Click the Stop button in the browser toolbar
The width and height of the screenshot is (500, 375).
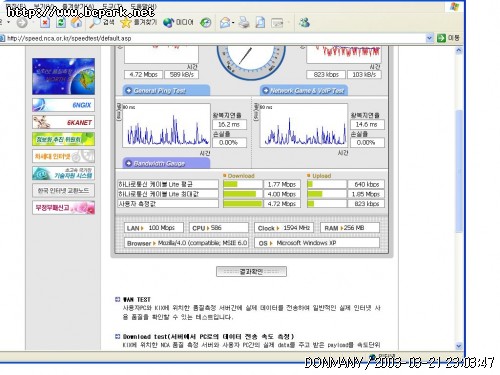tap(45, 23)
